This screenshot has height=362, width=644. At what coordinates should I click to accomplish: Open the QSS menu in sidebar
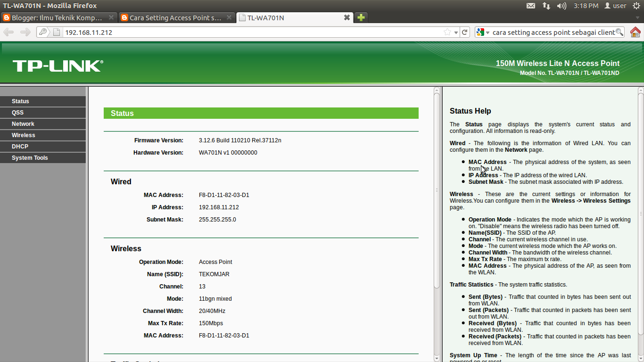pyautogui.click(x=43, y=113)
